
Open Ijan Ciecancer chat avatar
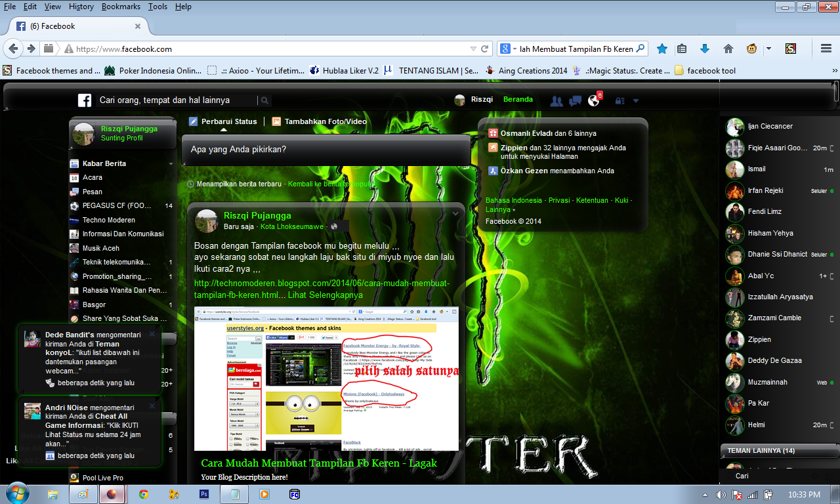(734, 127)
